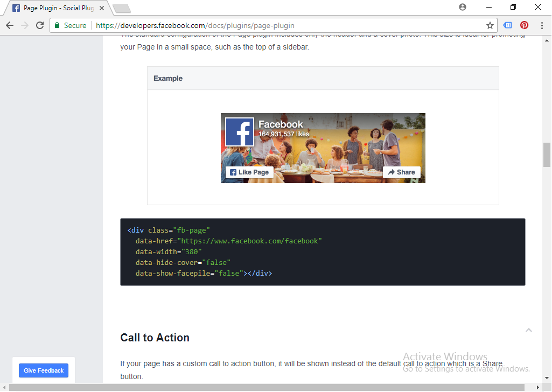This screenshot has width=552, height=392.
Task: Minimize the browser window
Action: tap(489, 7)
